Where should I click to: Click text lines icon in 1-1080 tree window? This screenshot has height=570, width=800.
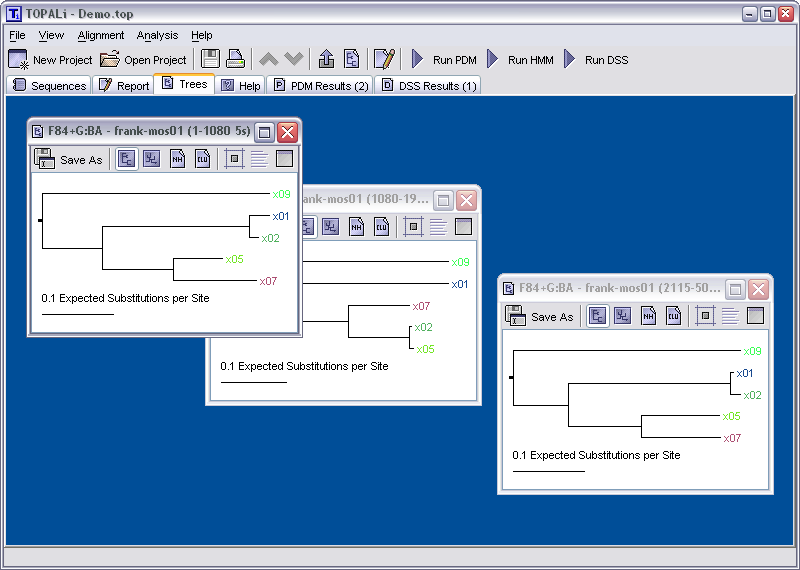click(259, 159)
